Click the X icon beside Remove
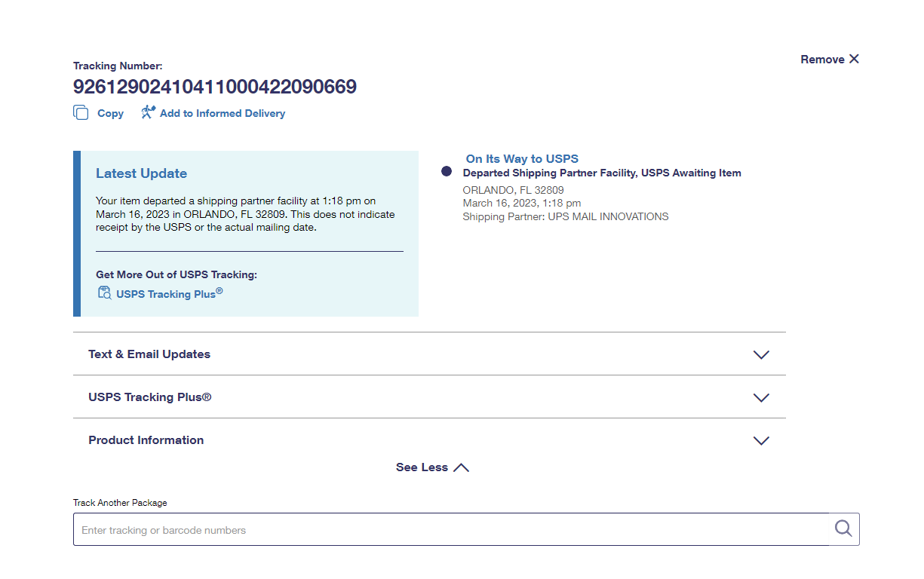Viewport: 924px width, 579px height. [x=854, y=59]
